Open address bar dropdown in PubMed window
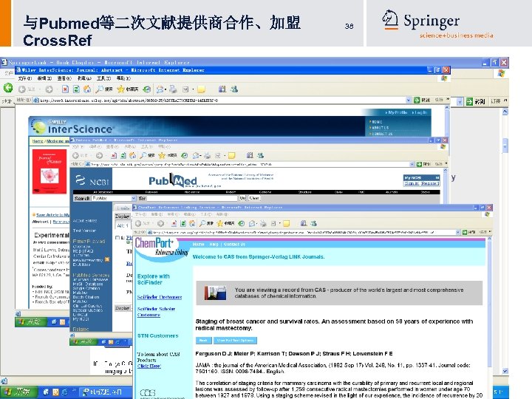 412,164
